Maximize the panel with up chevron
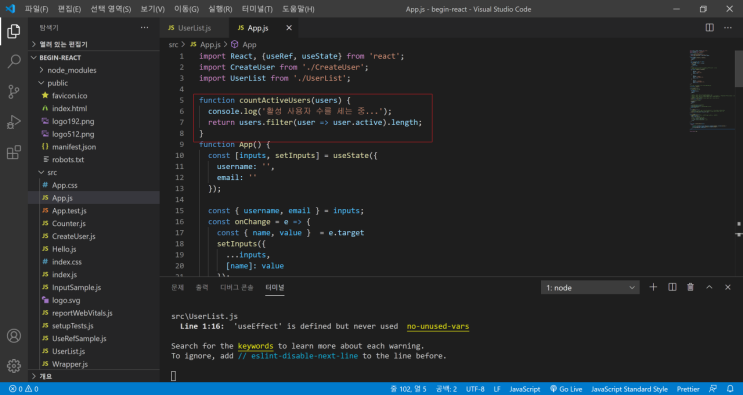 709,287
